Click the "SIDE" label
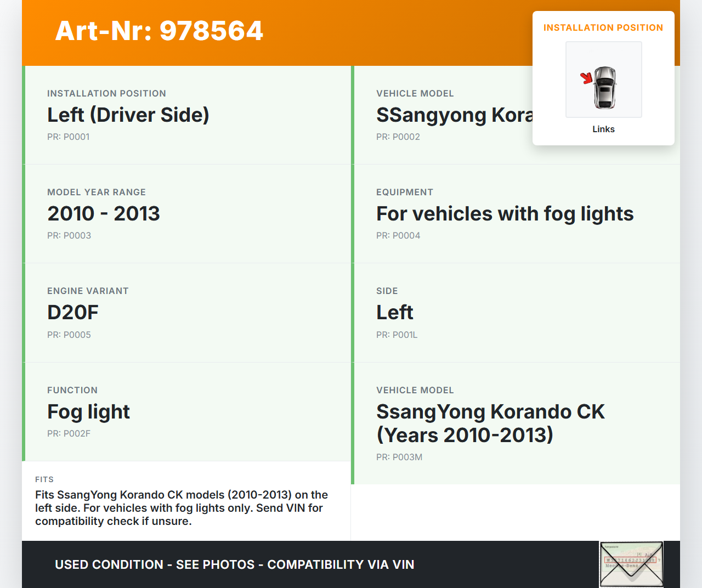 [x=387, y=291]
